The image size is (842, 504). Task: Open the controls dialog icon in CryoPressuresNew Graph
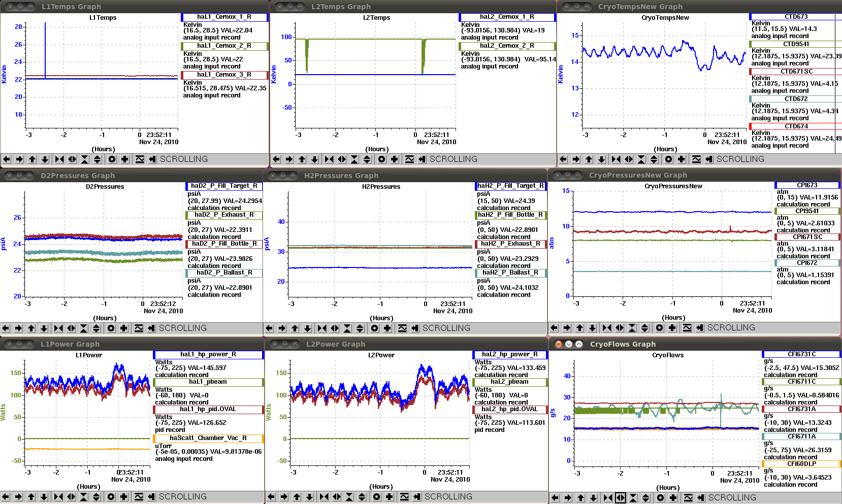tap(687, 328)
